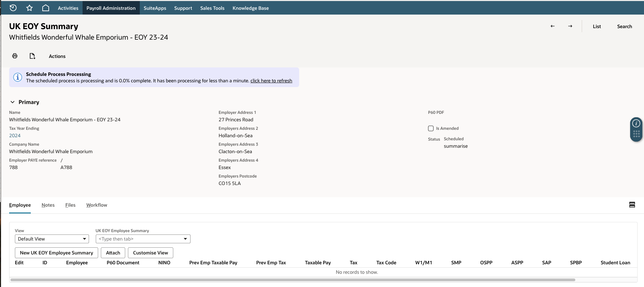Screen dimensions: 644x287
Task: Open the Shortcuts star icon
Action: click(29, 8)
